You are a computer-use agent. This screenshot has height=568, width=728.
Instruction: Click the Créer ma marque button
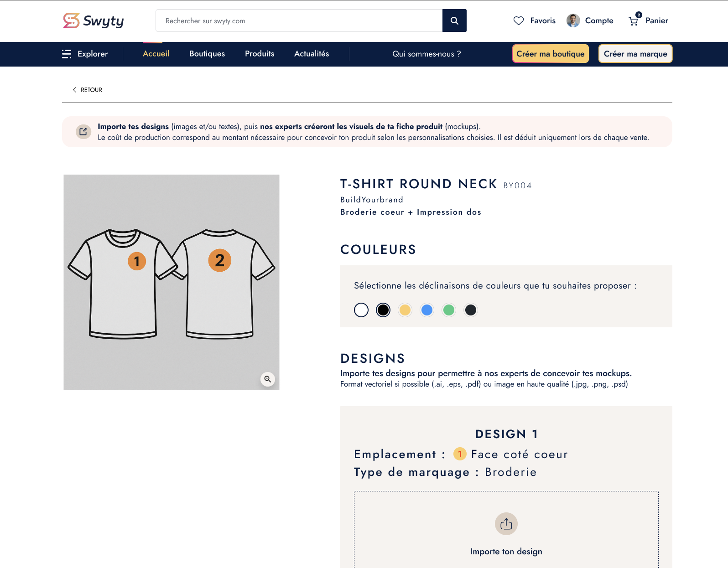pyautogui.click(x=635, y=53)
